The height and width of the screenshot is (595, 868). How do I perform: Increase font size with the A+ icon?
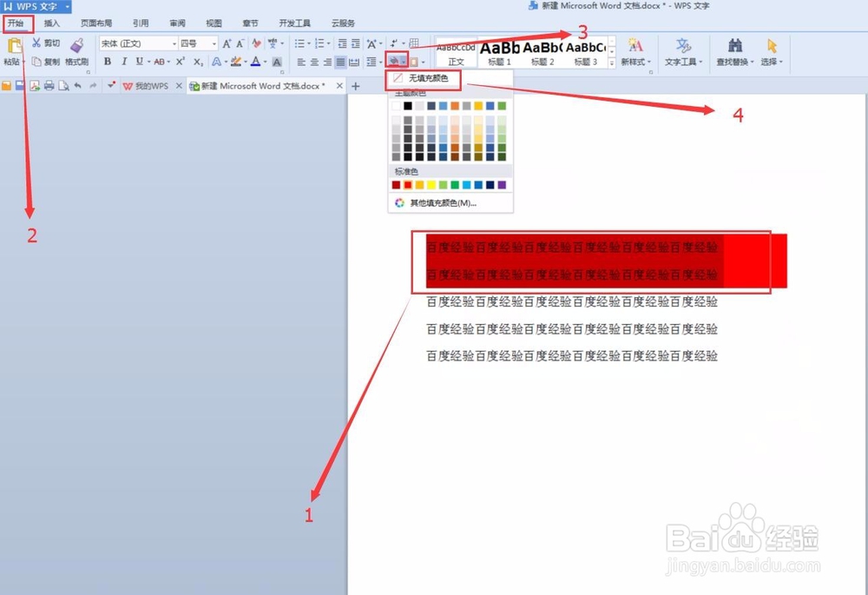point(227,43)
